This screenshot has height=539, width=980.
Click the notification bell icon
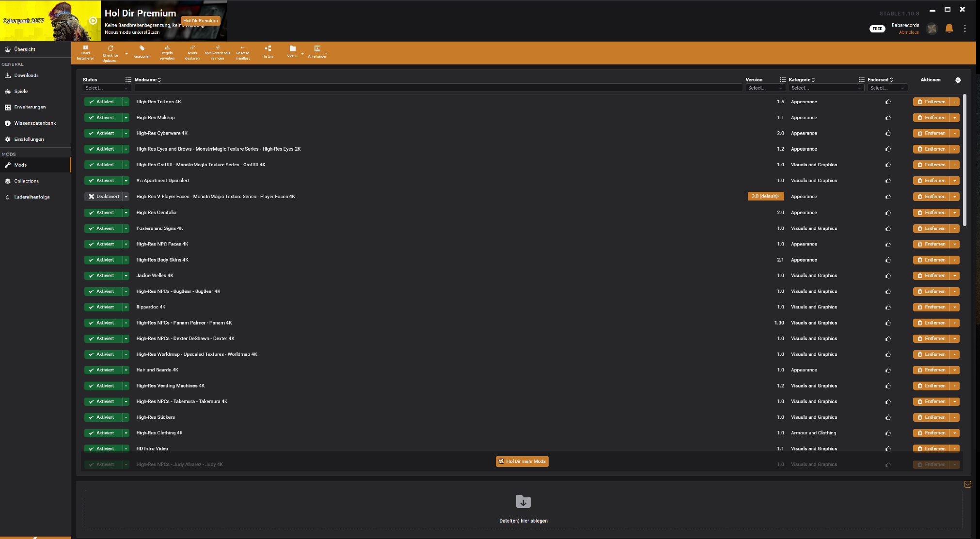(949, 29)
